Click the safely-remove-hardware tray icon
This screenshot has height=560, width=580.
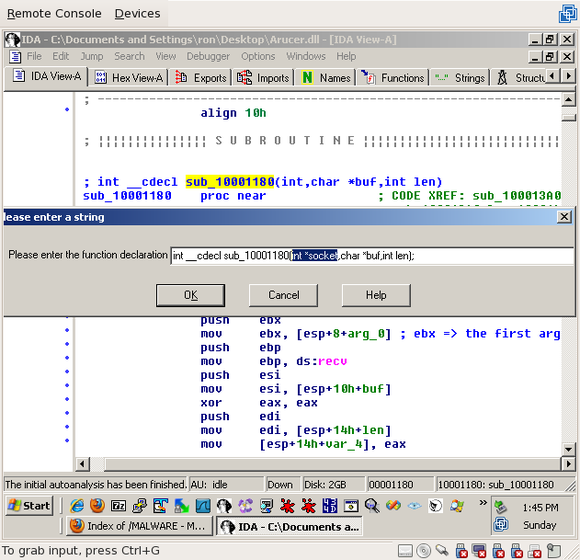coord(500,507)
